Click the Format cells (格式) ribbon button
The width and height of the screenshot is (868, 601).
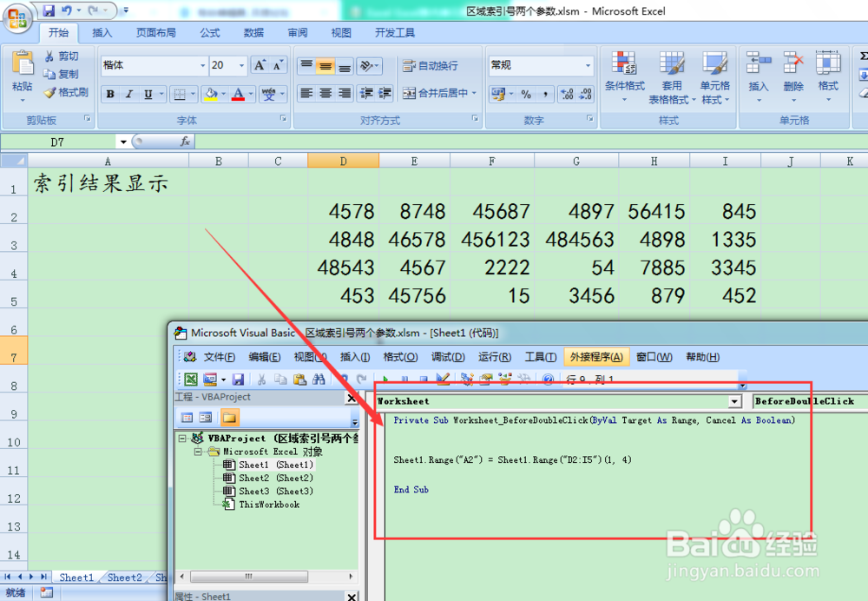click(x=828, y=76)
